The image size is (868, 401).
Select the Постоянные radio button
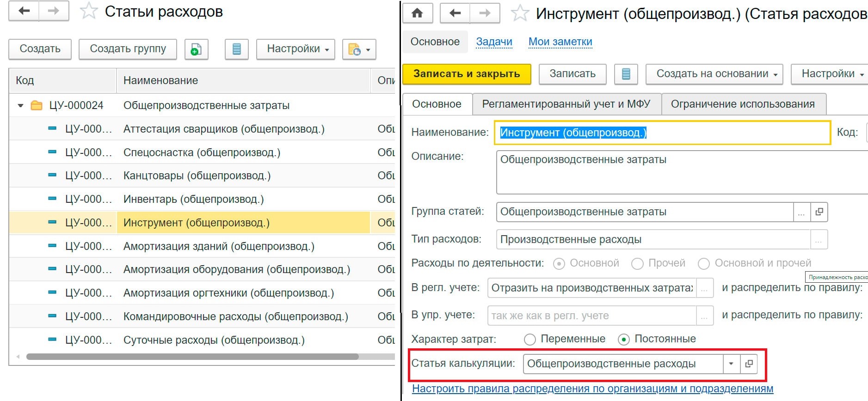[624, 340]
